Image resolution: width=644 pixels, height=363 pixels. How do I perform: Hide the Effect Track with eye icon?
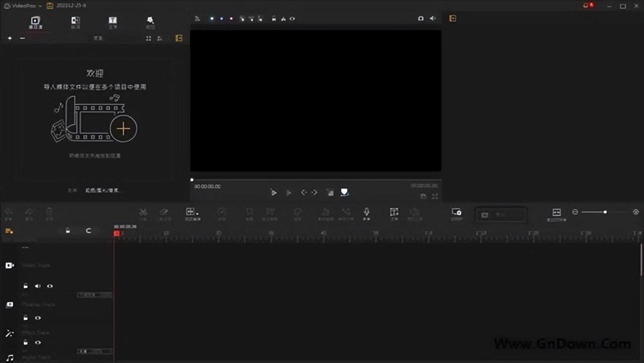click(x=38, y=343)
